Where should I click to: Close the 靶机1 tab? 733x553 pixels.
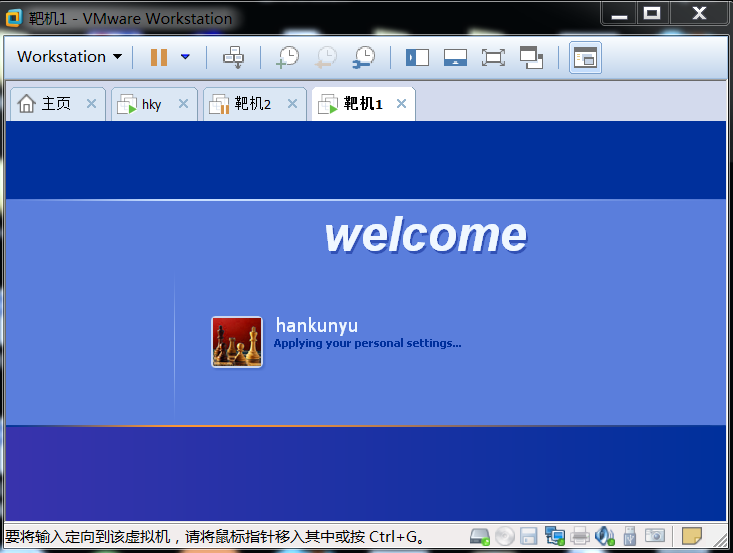tap(401, 103)
